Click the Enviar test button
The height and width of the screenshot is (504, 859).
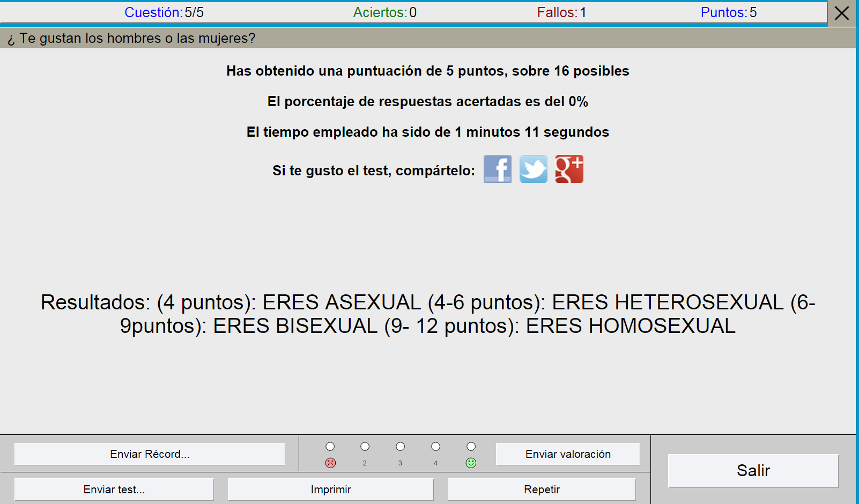pyautogui.click(x=114, y=490)
